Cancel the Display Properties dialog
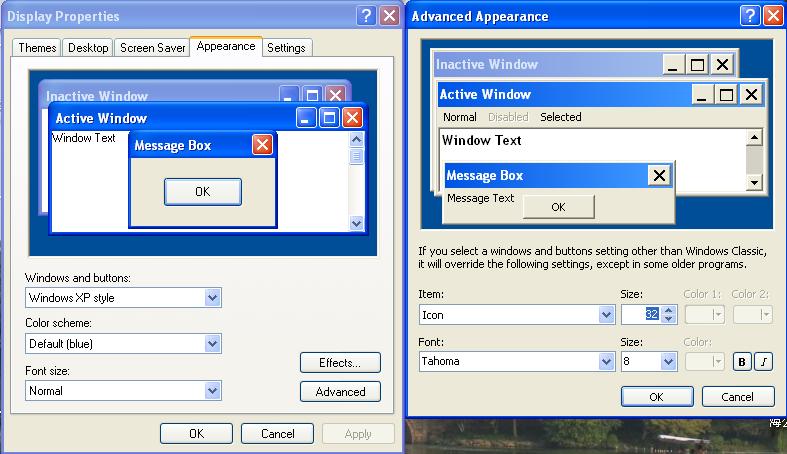This screenshot has width=787, height=454. coord(278,433)
